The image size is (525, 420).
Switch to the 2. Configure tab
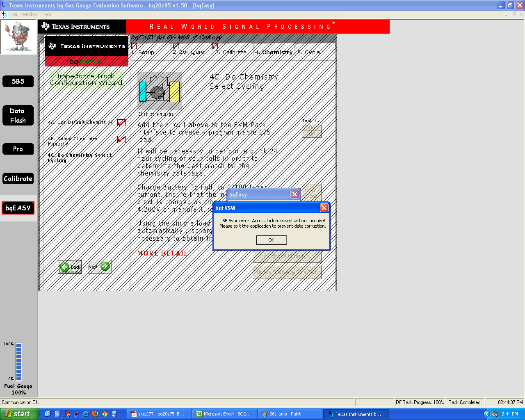pos(188,52)
